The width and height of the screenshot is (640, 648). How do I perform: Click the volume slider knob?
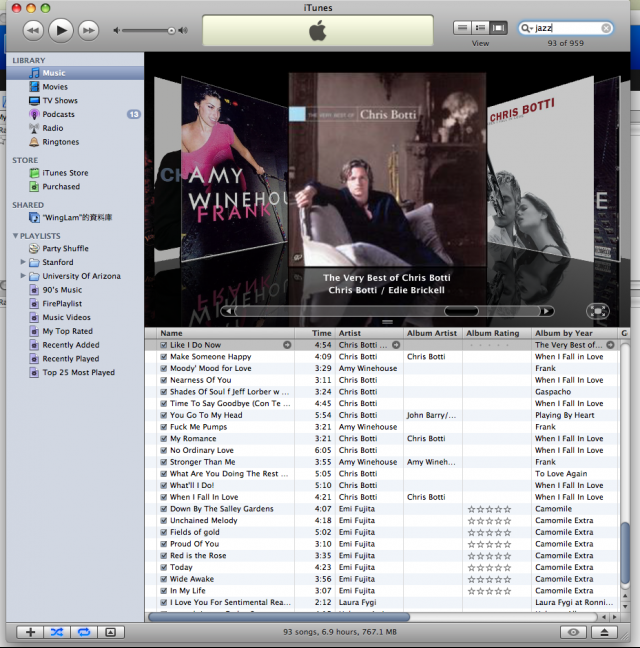(x=171, y=31)
